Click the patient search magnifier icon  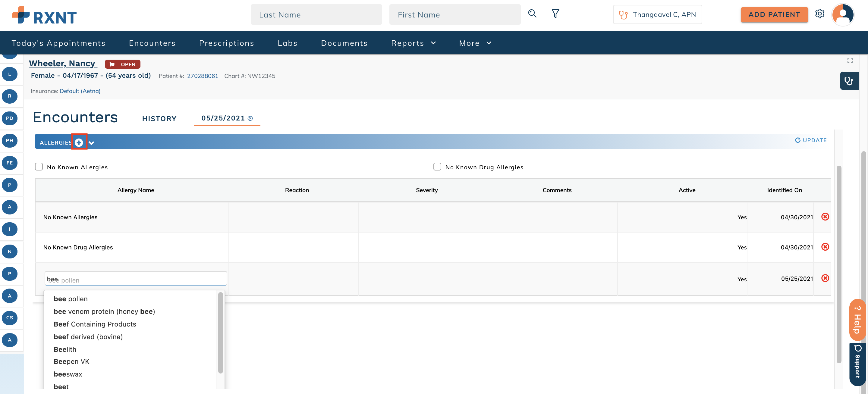point(532,14)
